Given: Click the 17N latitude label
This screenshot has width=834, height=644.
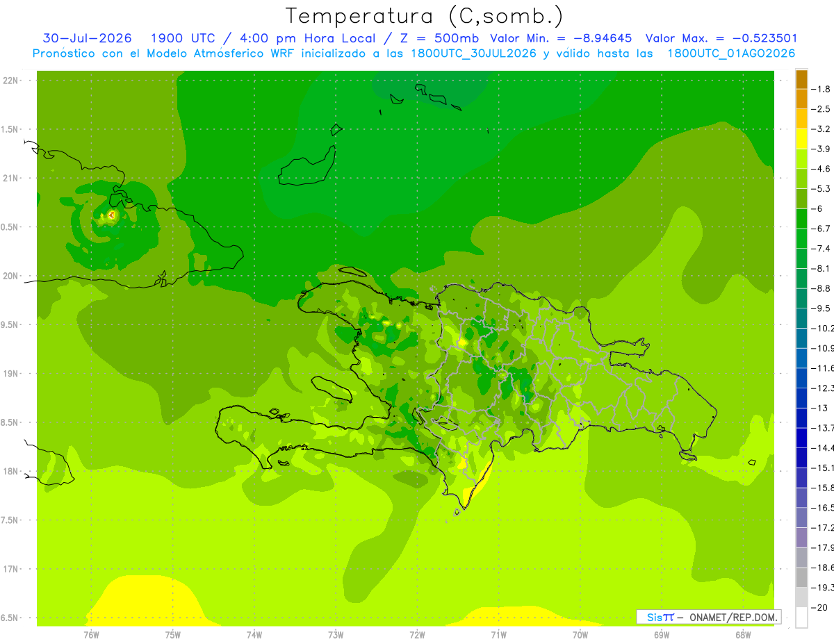Looking at the screenshot, I should 11,569.
